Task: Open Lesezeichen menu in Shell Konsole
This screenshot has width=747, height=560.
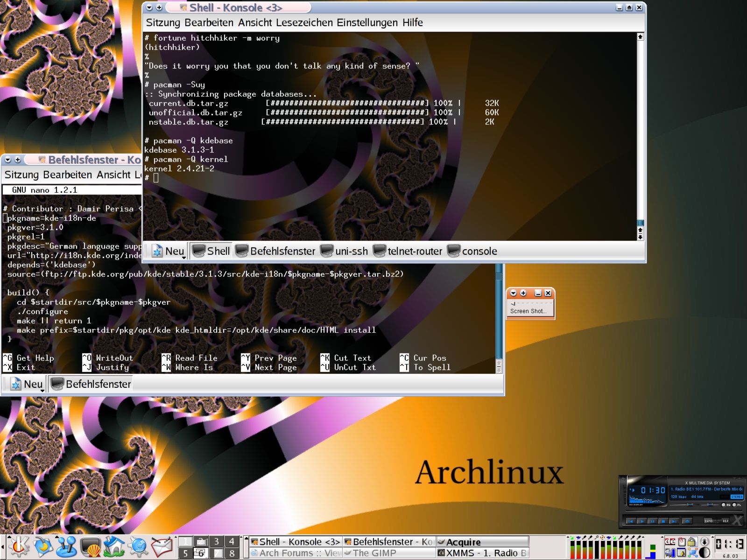Action: click(x=304, y=22)
